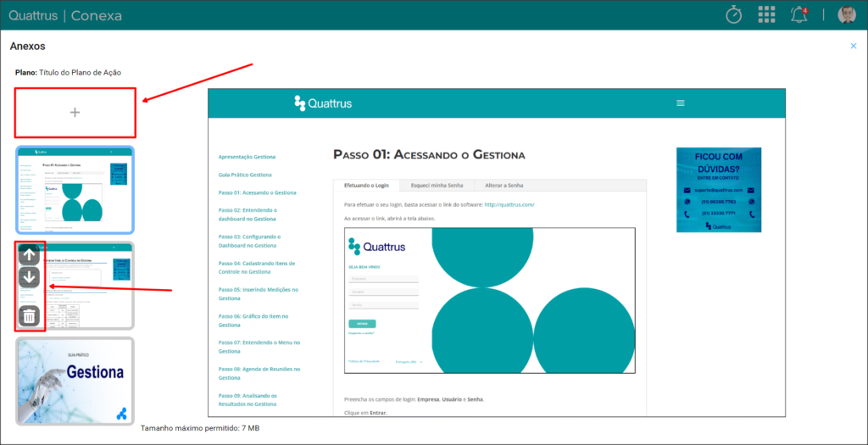
Task: Open Apresentação Gestiona link
Action: tap(247, 157)
